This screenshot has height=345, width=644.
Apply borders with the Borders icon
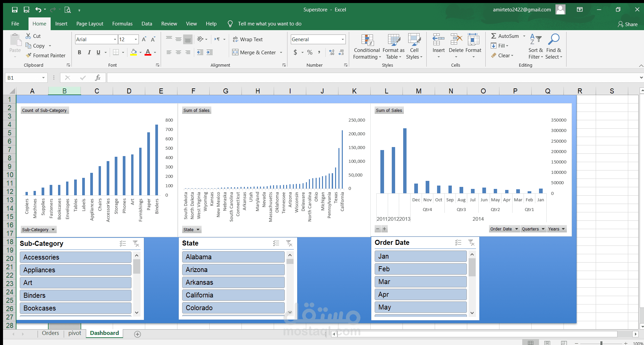point(116,52)
